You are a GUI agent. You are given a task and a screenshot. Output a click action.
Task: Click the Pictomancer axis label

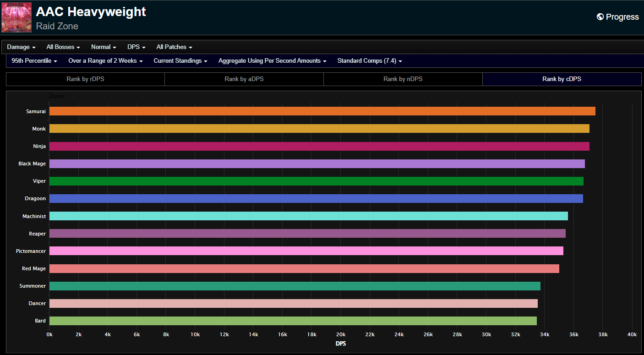[31, 251]
